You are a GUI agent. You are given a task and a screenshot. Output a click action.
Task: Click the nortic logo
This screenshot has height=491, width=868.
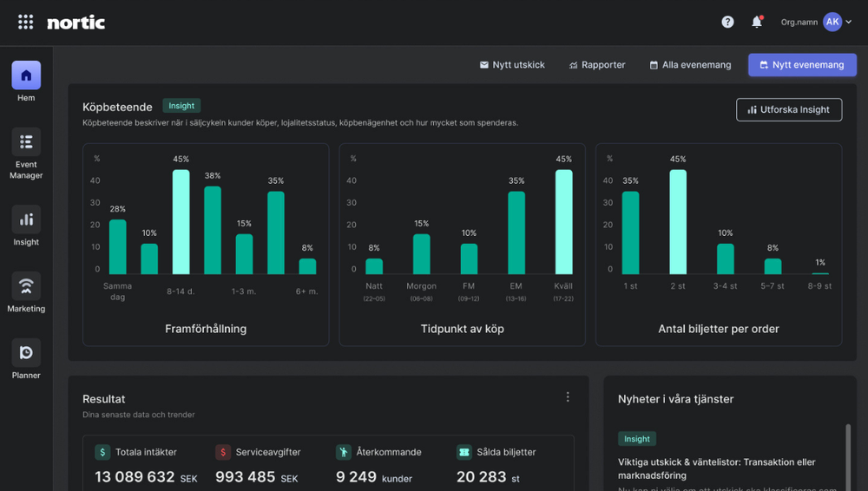76,23
